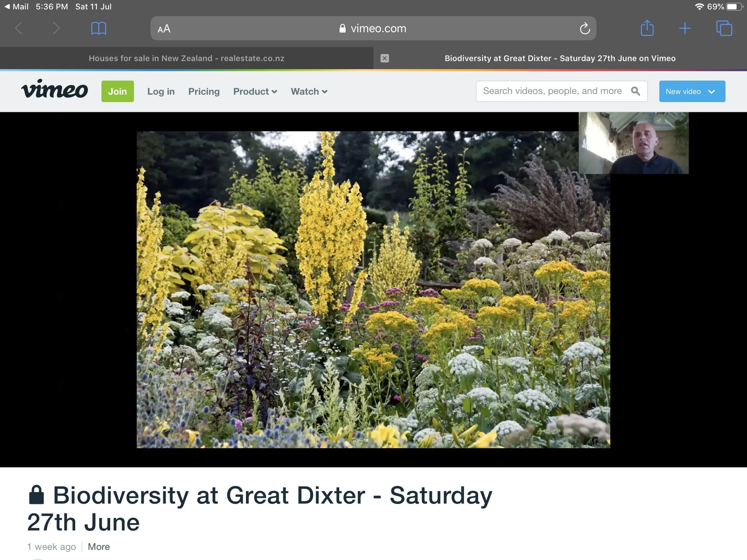
Task: Click the search magnifier icon on Vimeo
Action: coord(635,91)
